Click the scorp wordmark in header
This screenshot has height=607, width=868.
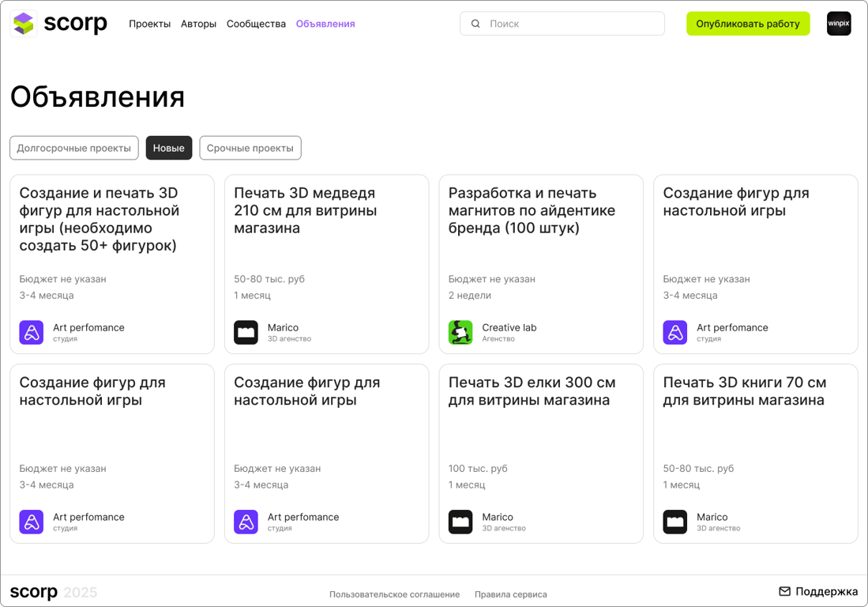[75, 23]
